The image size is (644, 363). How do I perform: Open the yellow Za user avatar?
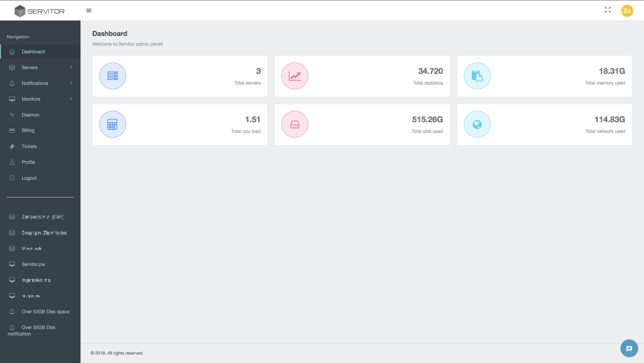(627, 11)
